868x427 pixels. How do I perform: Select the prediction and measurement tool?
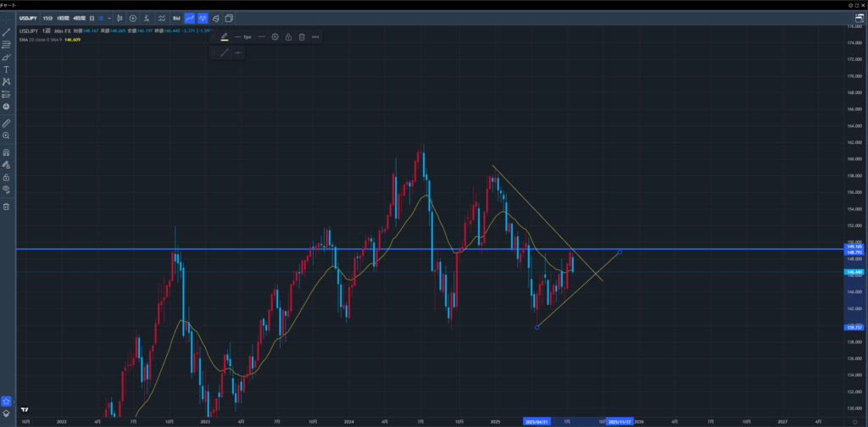(7, 94)
